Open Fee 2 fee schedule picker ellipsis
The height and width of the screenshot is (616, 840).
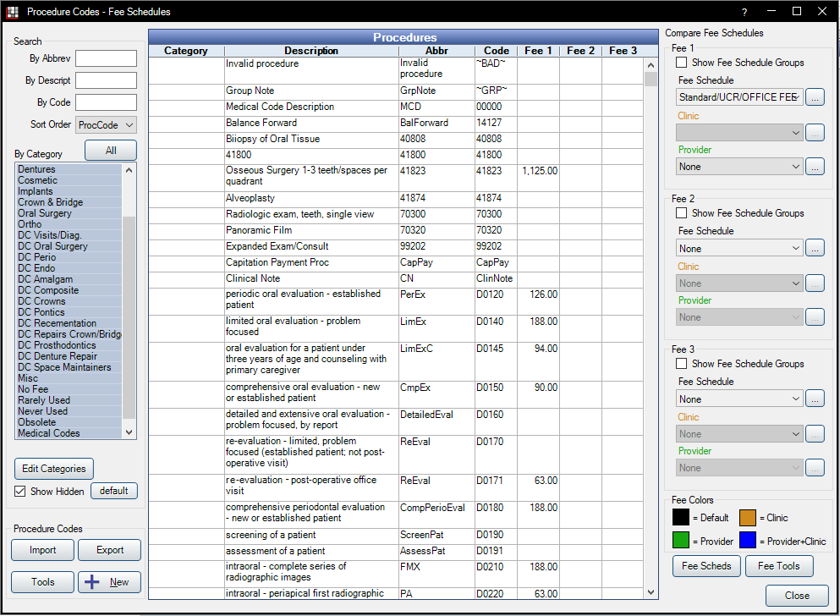point(815,249)
